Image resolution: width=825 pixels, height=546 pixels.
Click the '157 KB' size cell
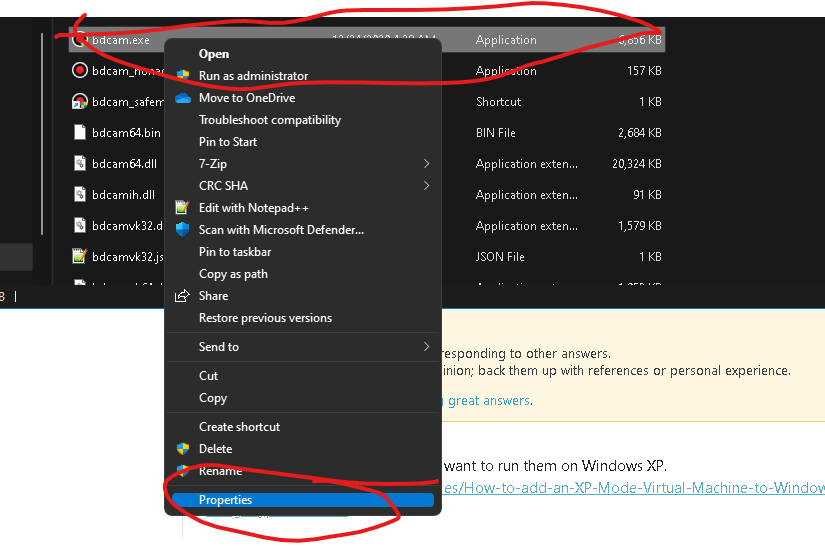[x=644, y=70]
